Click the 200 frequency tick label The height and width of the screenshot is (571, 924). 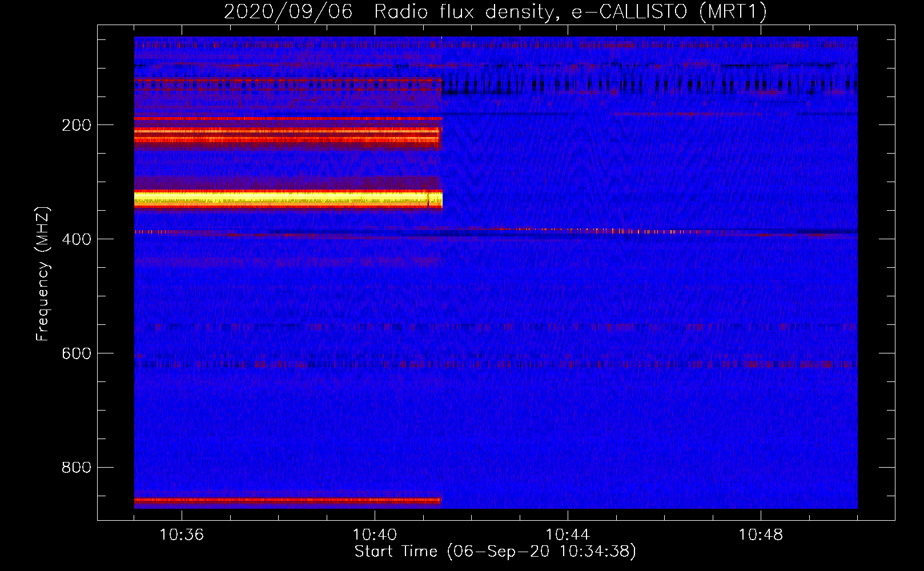click(x=77, y=125)
